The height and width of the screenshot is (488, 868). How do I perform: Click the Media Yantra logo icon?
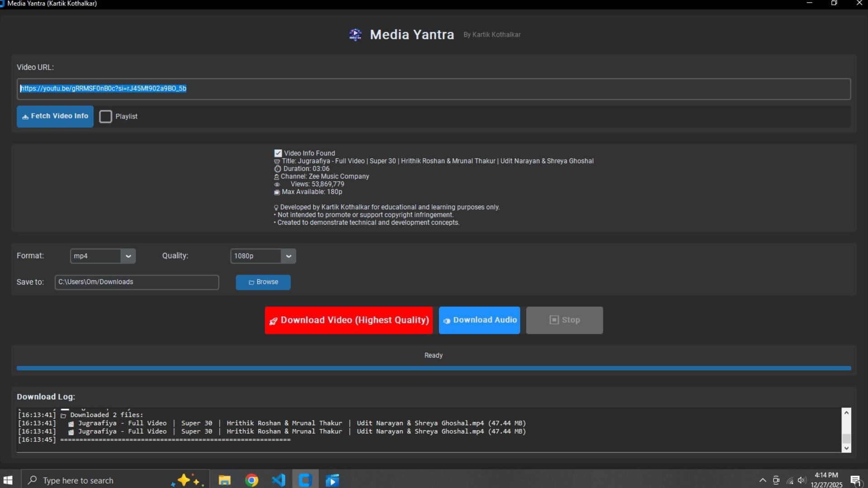tap(355, 35)
